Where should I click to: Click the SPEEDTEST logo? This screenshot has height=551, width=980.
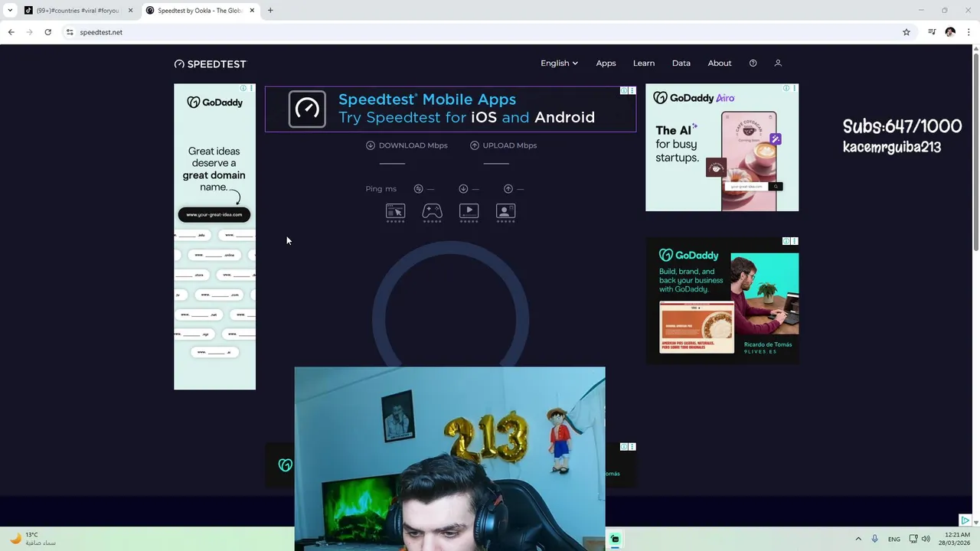[x=211, y=64]
